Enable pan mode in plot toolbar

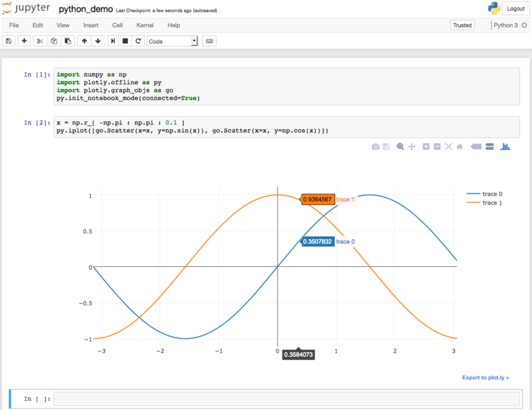tap(412, 146)
